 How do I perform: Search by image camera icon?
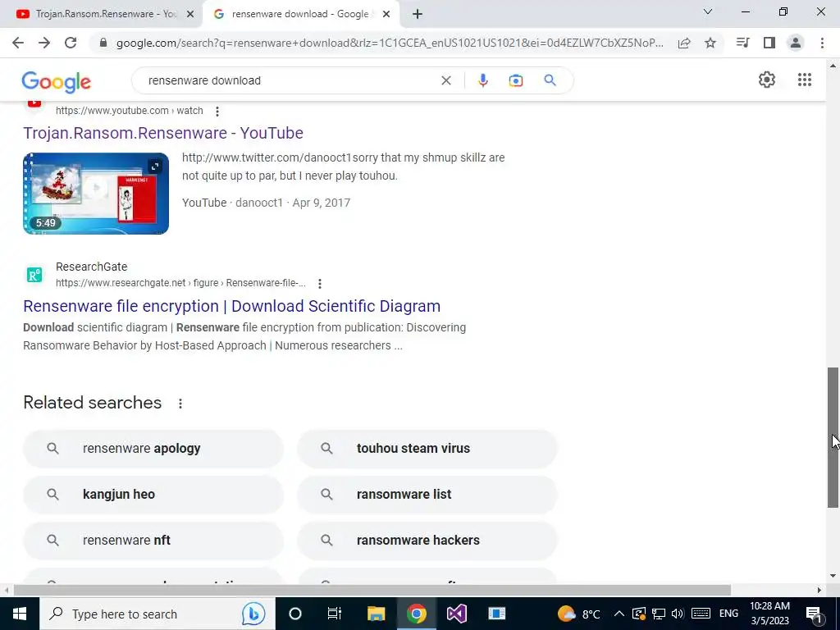pyautogui.click(x=515, y=80)
